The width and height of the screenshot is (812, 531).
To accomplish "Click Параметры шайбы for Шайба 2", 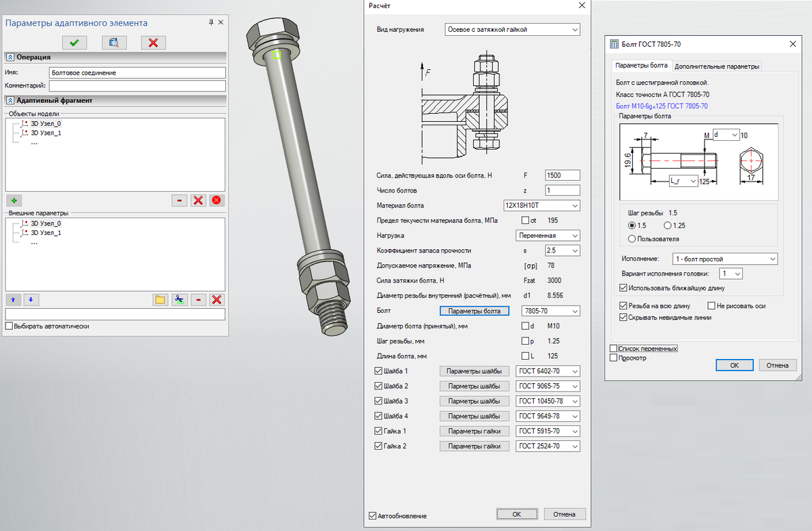I will tap(474, 386).
